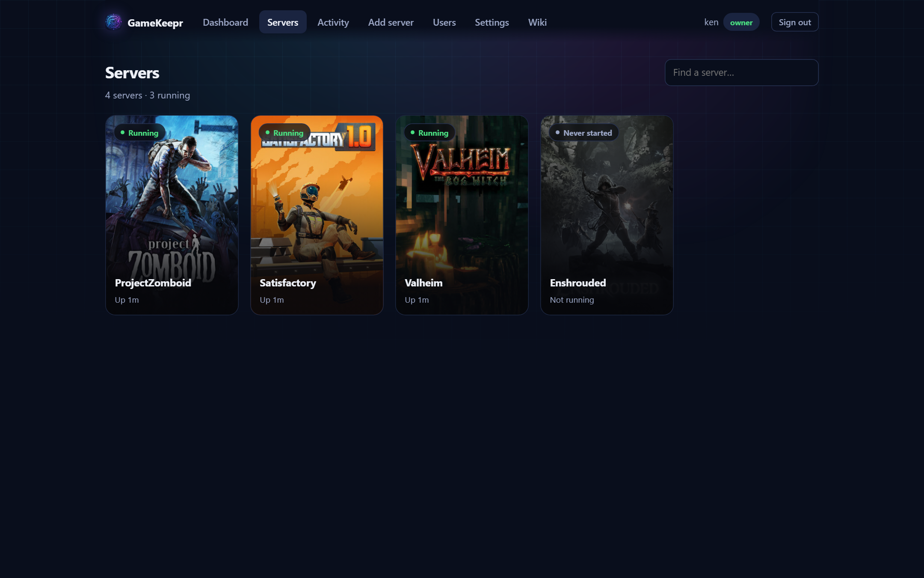Open the Add server page
The height and width of the screenshot is (578, 924).
pyautogui.click(x=391, y=22)
